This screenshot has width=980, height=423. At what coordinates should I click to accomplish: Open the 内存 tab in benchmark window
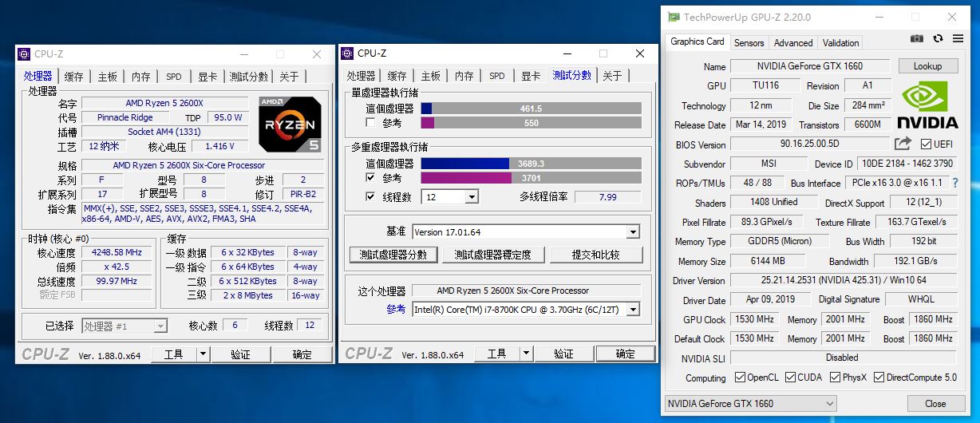(x=464, y=76)
